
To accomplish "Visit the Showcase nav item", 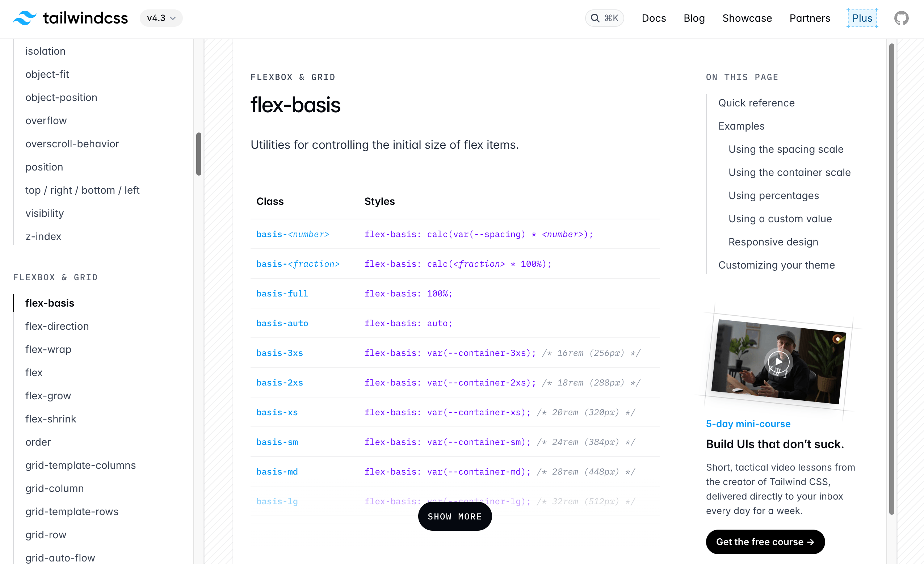I will 747,18.
